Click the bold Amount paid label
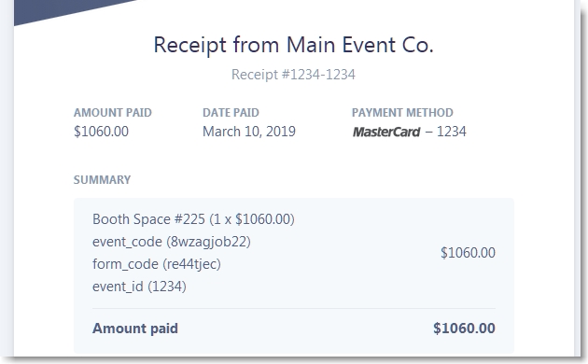The width and height of the screenshot is (588, 364). coord(135,329)
